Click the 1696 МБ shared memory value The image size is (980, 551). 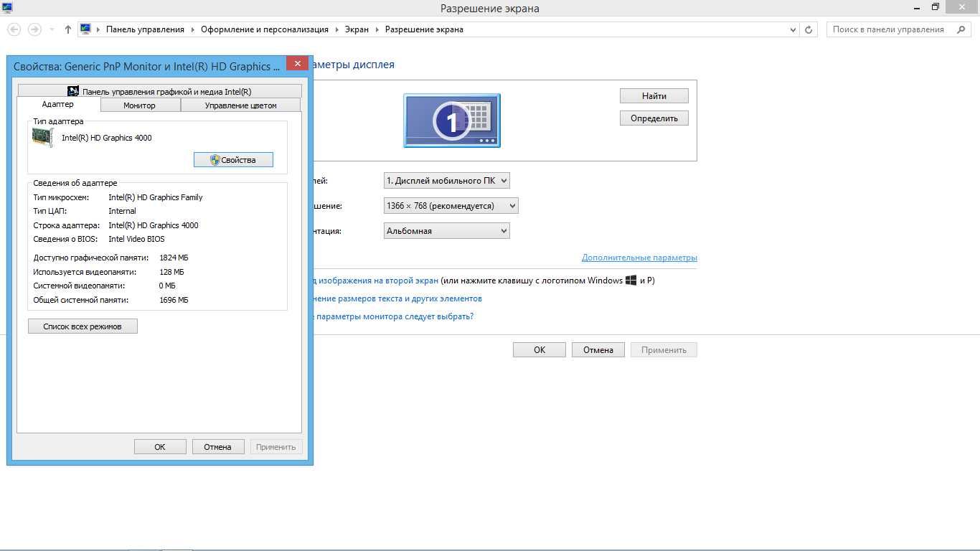[174, 300]
